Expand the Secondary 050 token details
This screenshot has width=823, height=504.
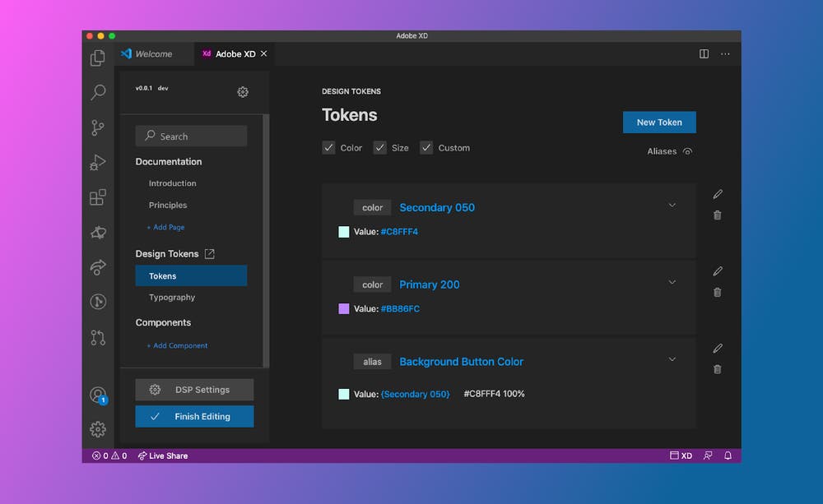(x=672, y=206)
